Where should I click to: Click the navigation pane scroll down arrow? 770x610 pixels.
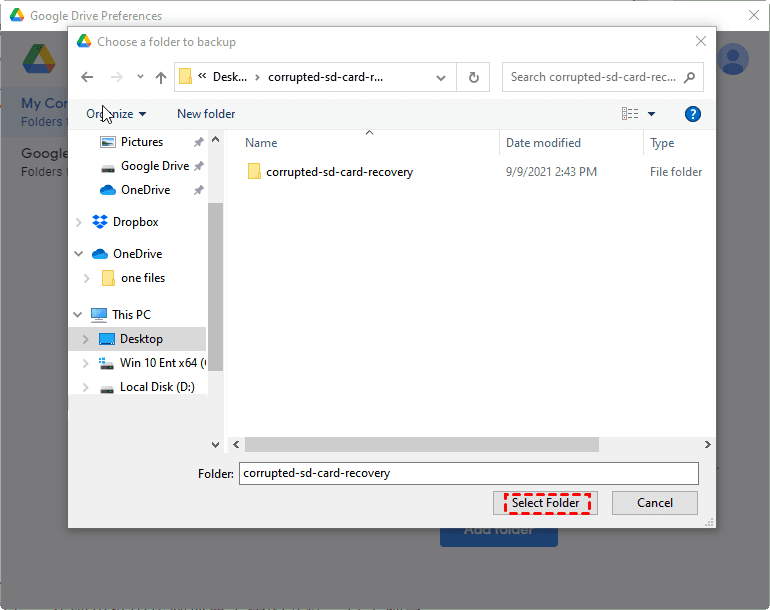point(215,444)
